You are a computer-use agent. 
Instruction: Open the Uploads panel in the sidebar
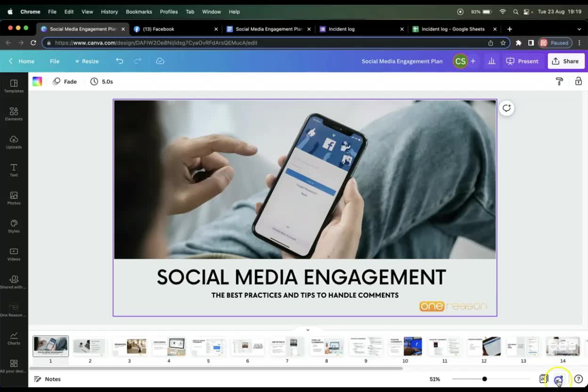pyautogui.click(x=14, y=142)
